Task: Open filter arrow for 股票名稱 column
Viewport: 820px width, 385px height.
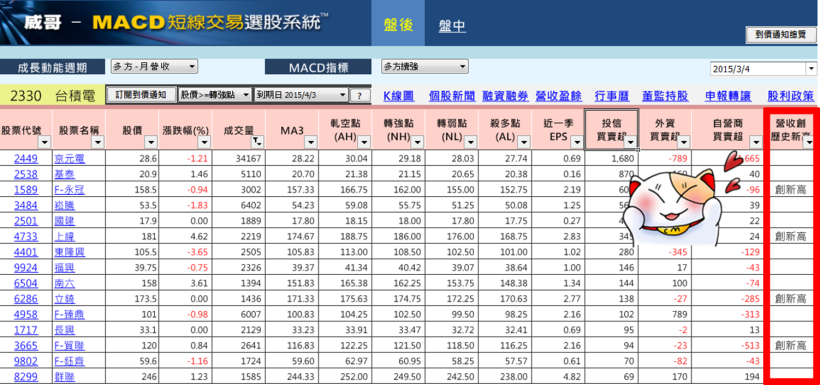Action: pyautogui.click(x=98, y=142)
